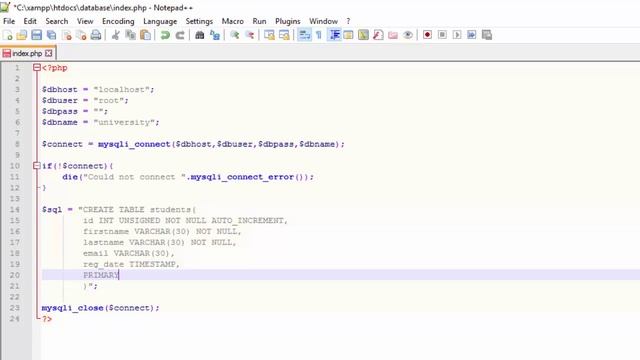Click on the "PRIMARY" text on line 20
Viewport: 640px width, 360px height.
[101, 275]
